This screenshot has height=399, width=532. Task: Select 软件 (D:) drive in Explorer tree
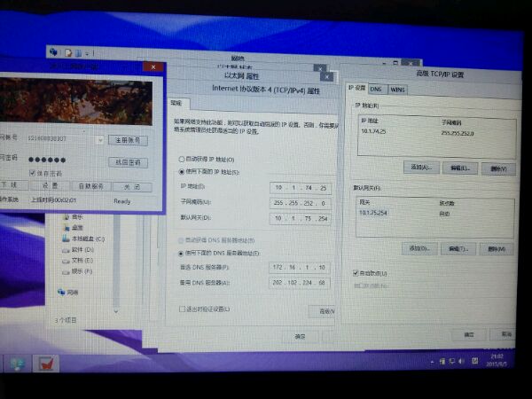78,250
